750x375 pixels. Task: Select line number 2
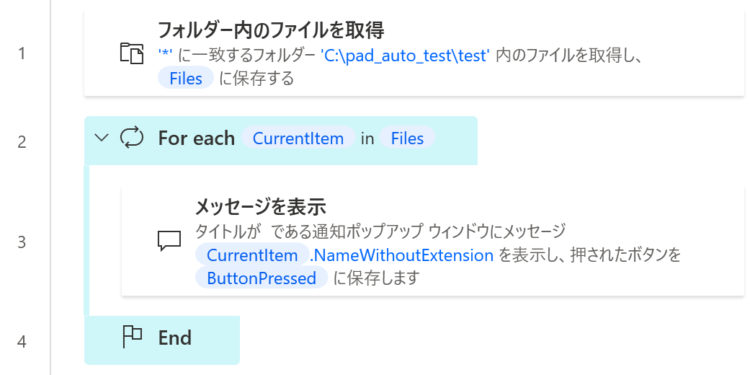[x=22, y=142]
